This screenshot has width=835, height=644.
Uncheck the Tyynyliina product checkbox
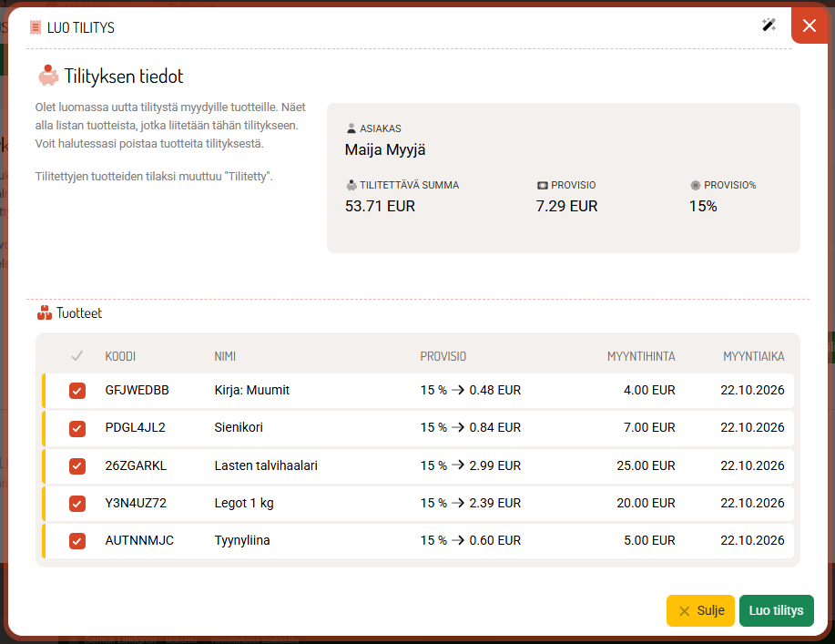(x=77, y=541)
